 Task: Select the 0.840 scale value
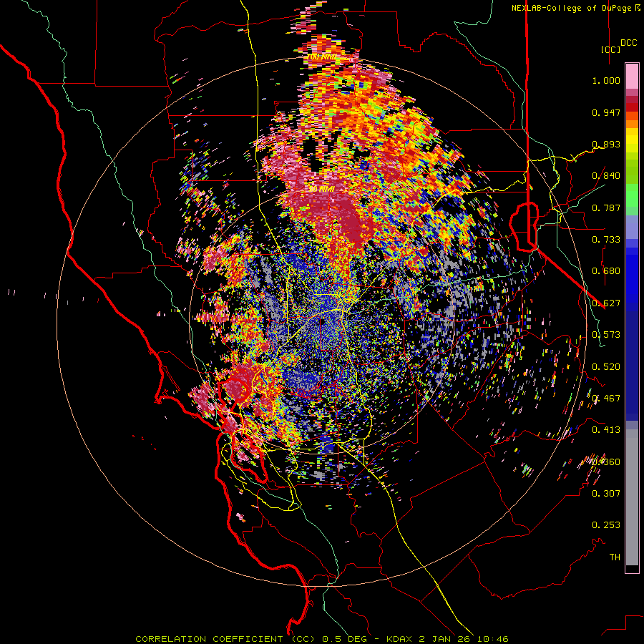606,176
